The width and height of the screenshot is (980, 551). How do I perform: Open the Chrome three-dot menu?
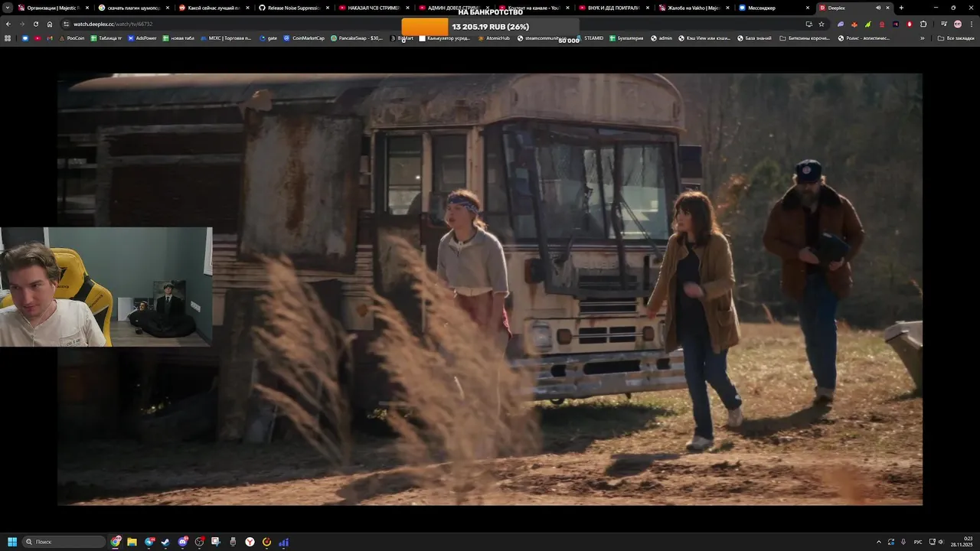pyautogui.click(x=972, y=24)
